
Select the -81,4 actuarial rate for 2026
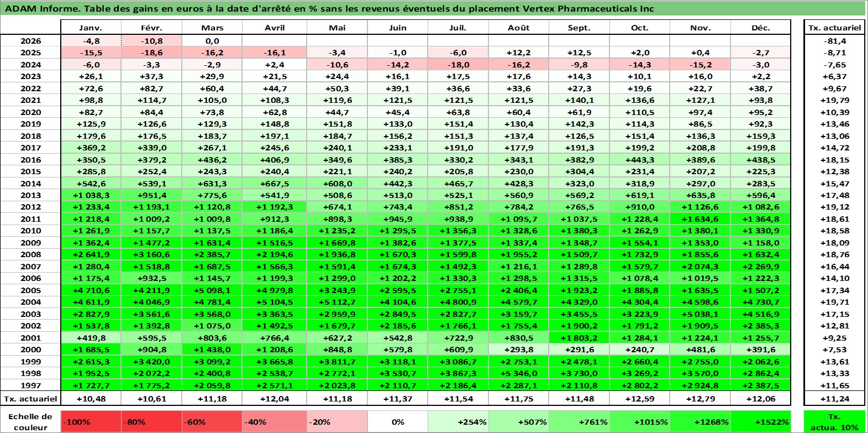[835, 41]
